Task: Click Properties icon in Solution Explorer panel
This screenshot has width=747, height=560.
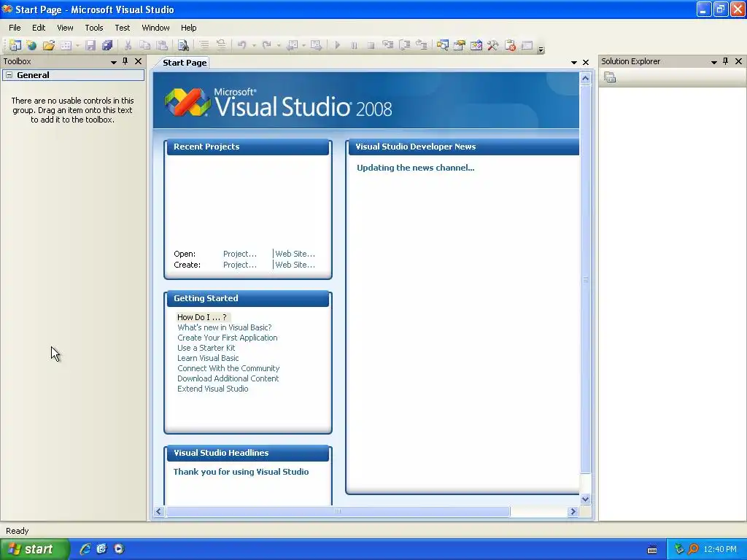Action: coord(610,77)
